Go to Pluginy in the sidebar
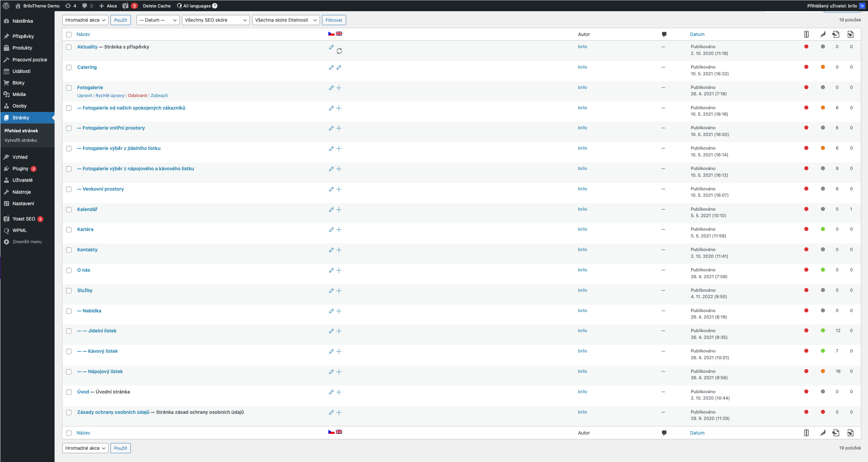This screenshot has height=462, width=868. click(20, 169)
